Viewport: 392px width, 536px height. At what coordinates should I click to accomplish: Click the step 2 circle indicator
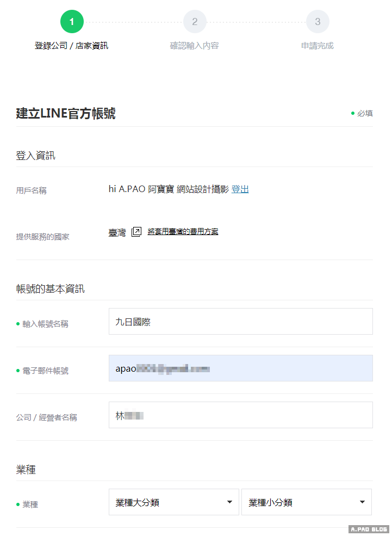195,22
